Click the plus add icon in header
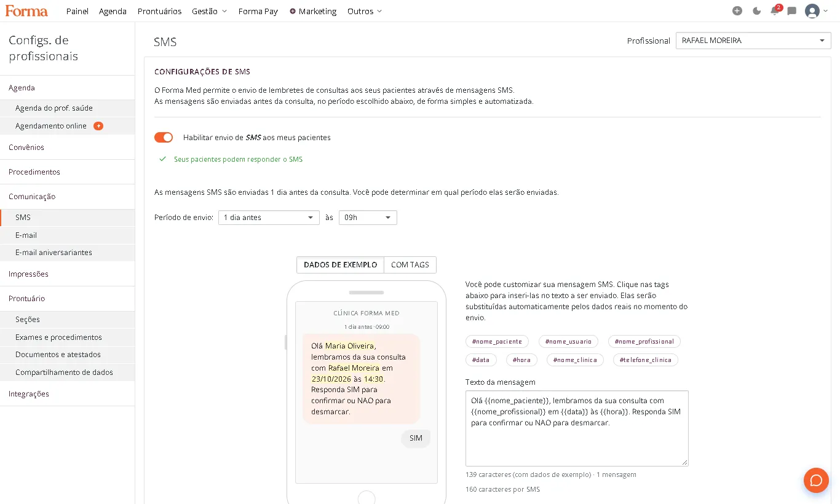Viewport: 840px width, 504px height. coord(737,11)
